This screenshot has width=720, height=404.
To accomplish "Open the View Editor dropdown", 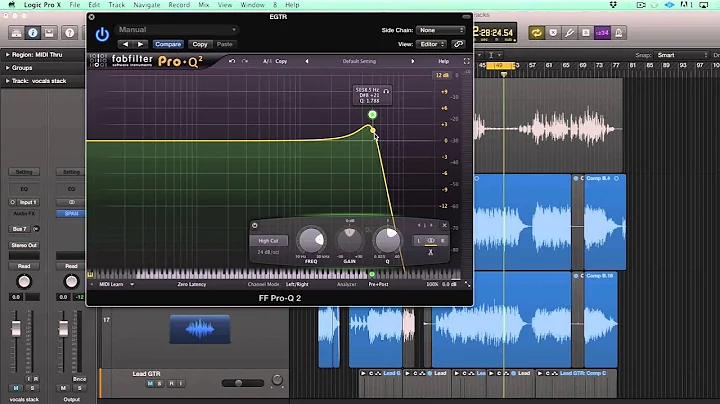I will (x=431, y=44).
